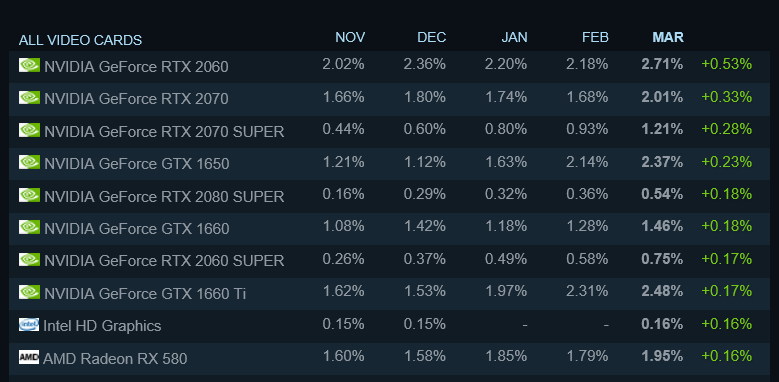This screenshot has height=382, width=779.
Task: Open the NVIDIA GeForce GTX 1660 row
Action: (x=390, y=229)
